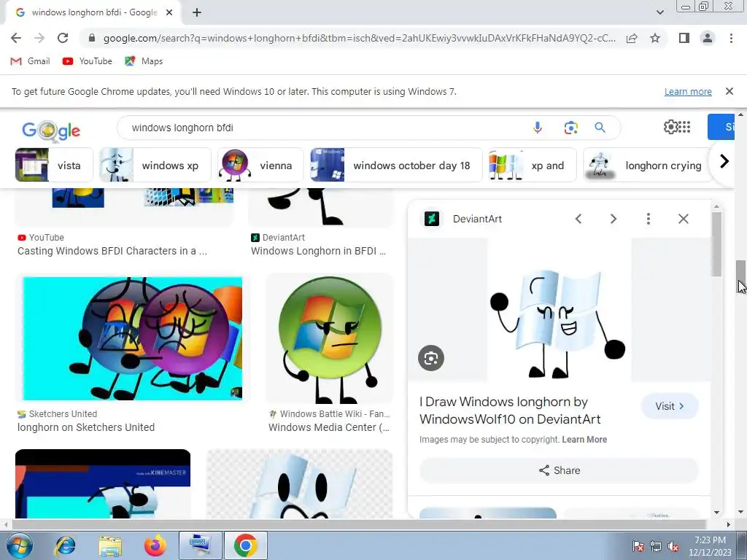Click Windows Media Center caption text
The width and height of the screenshot is (747, 560).
(x=329, y=427)
